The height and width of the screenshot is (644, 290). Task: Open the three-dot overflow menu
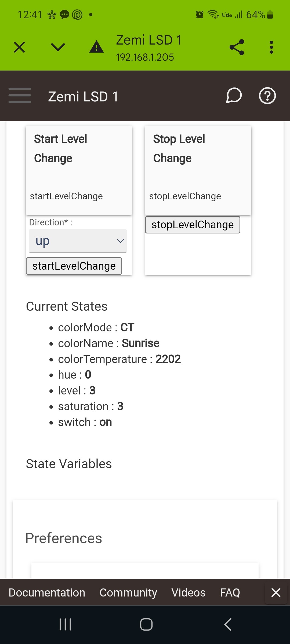tap(271, 47)
